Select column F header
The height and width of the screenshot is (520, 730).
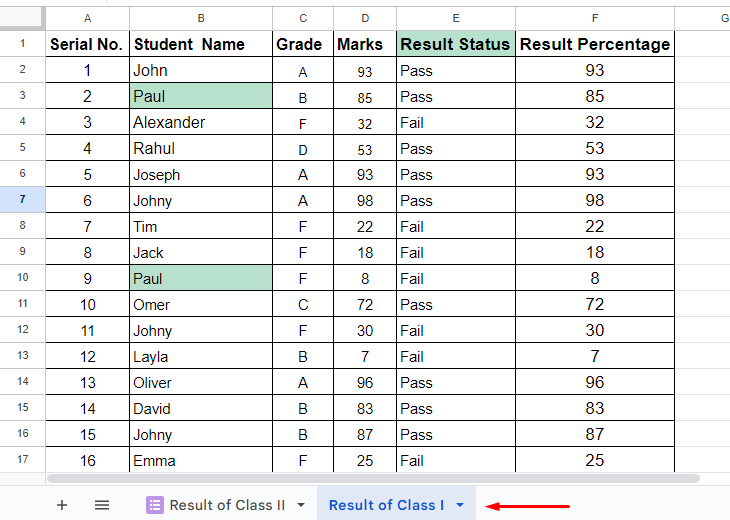click(595, 19)
